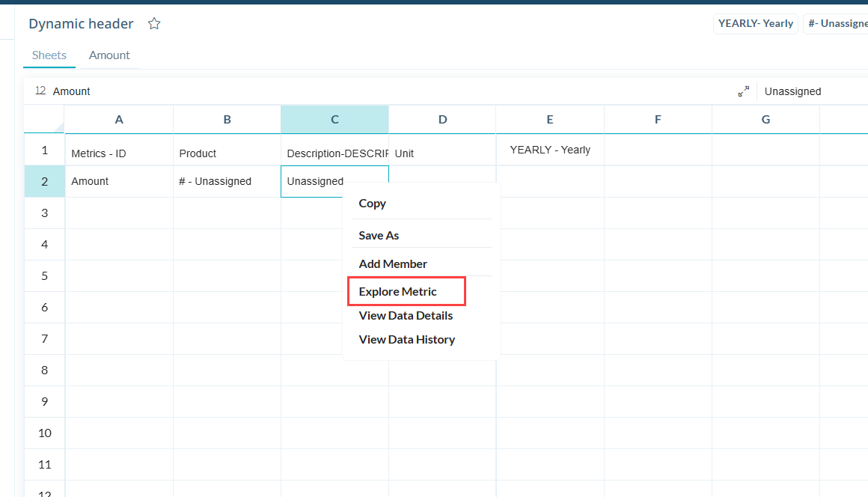Select column C header
Image resolution: width=868 pixels, height=497 pixels.
[334, 120]
